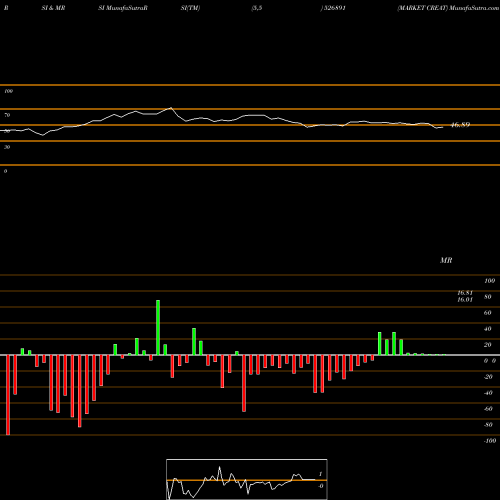The image size is (500, 500).
Task: Click the MR axis label -40
Action: [x=488, y=393]
